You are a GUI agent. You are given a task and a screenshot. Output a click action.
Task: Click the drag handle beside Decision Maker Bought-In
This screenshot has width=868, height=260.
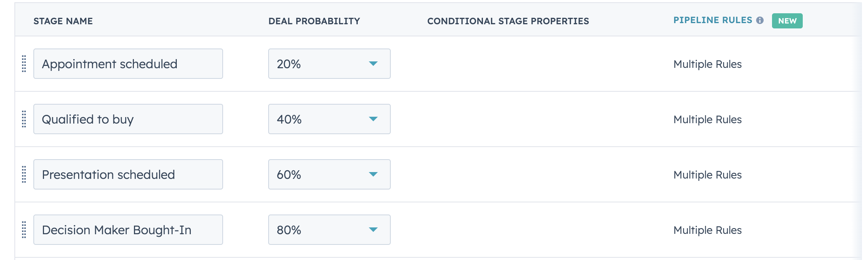click(x=24, y=229)
